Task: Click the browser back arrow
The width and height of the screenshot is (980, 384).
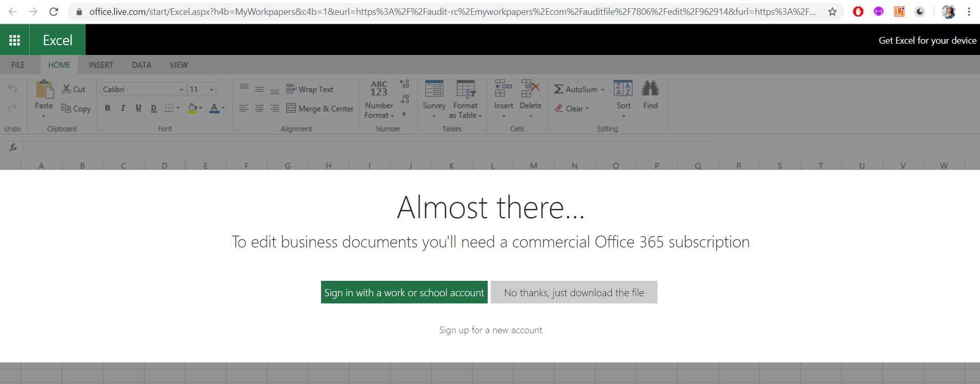Action: point(13,11)
